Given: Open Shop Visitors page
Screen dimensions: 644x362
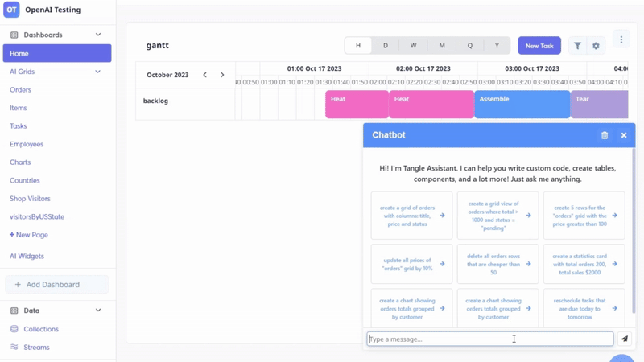Looking at the screenshot, I should pos(30,198).
